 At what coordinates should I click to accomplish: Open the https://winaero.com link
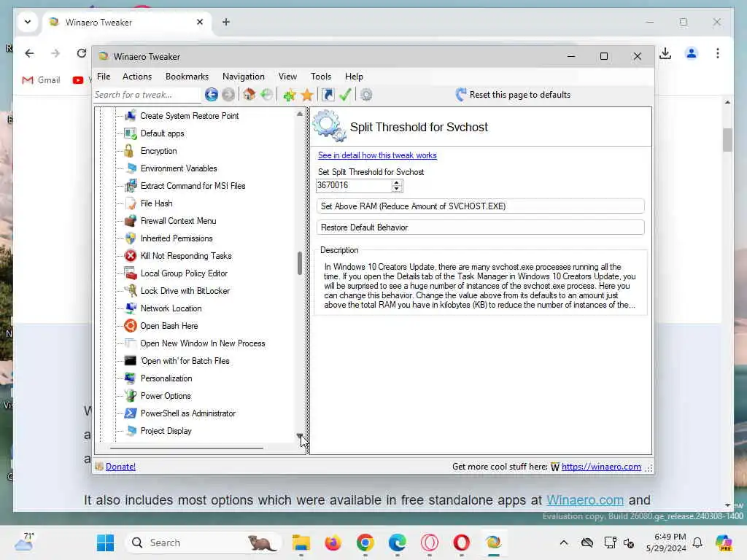coord(601,467)
